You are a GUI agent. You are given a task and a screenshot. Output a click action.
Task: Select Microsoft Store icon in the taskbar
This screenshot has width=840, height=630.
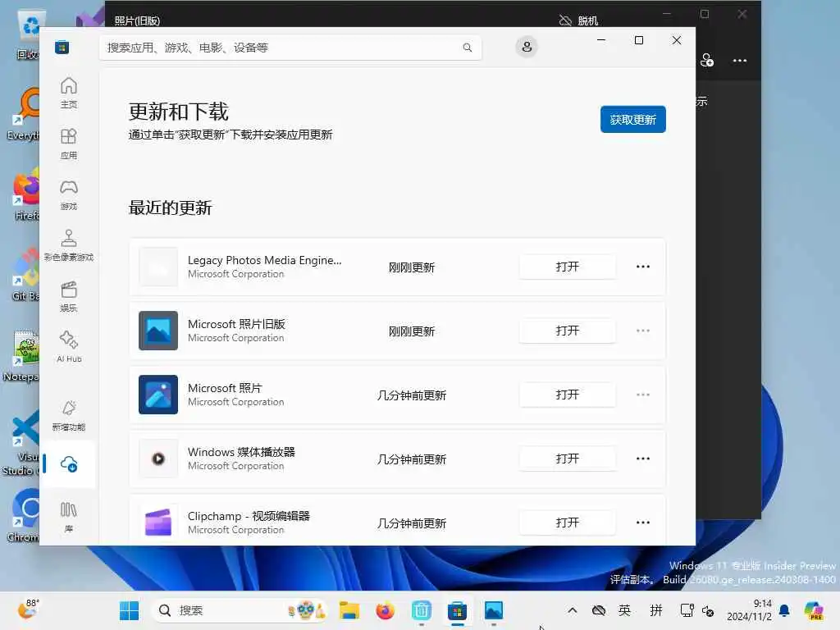tap(458, 610)
